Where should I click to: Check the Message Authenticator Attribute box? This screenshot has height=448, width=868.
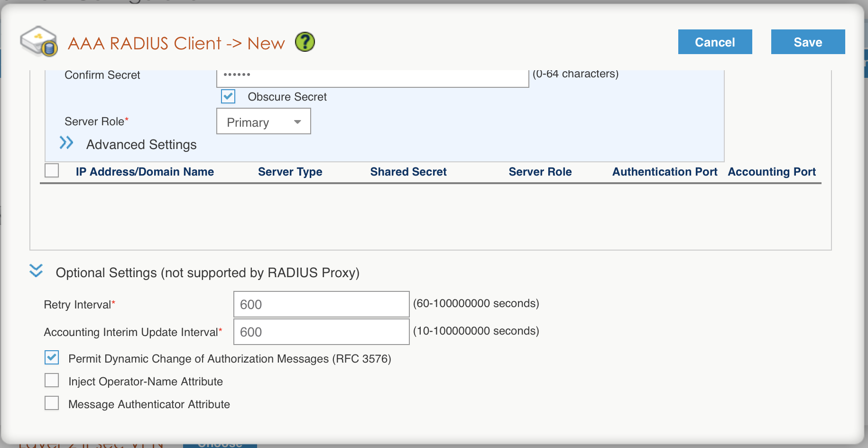click(52, 403)
